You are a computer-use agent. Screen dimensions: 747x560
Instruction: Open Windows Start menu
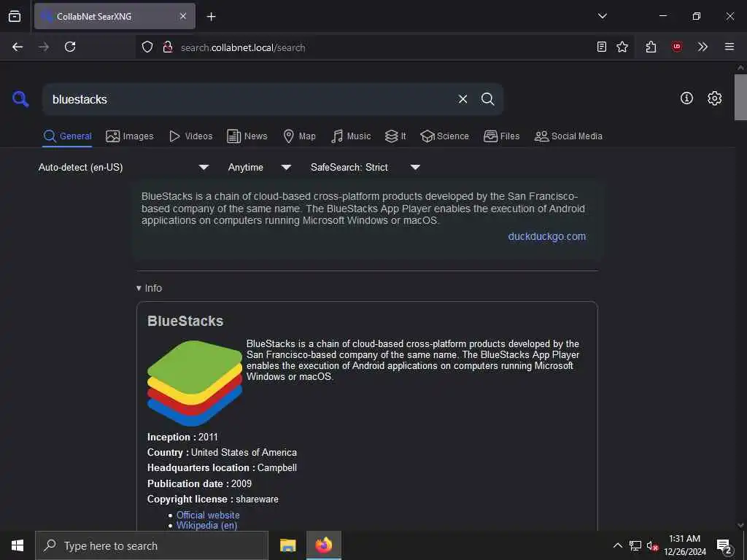(x=18, y=545)
